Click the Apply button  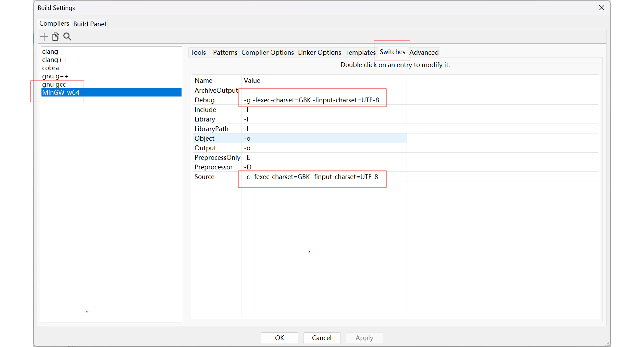pos(364,338)
